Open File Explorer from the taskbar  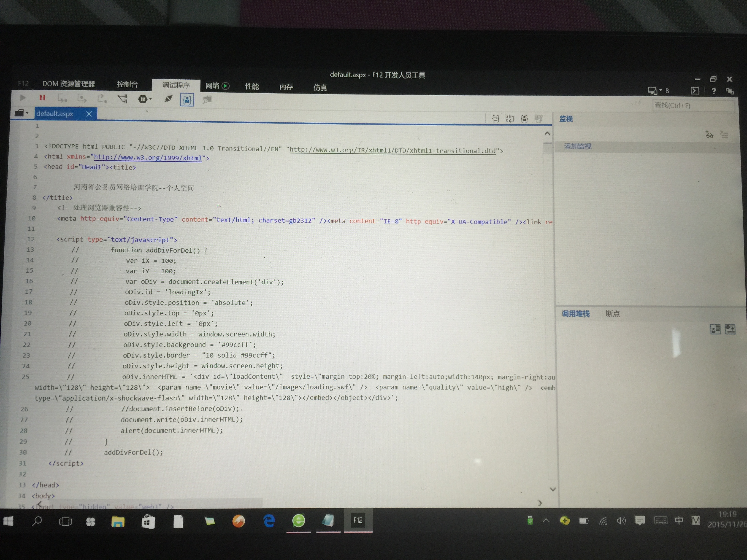118,522
